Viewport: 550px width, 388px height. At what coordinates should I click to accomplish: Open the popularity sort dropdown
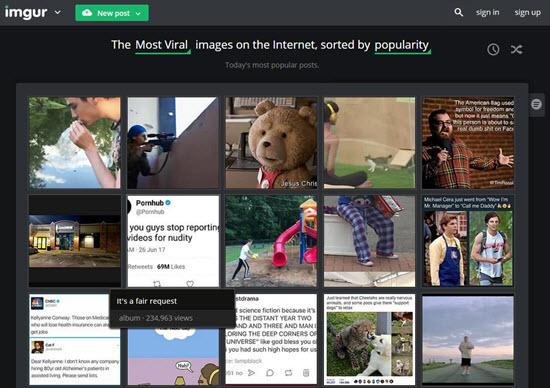pyautogui.click(x=402, y=46)
